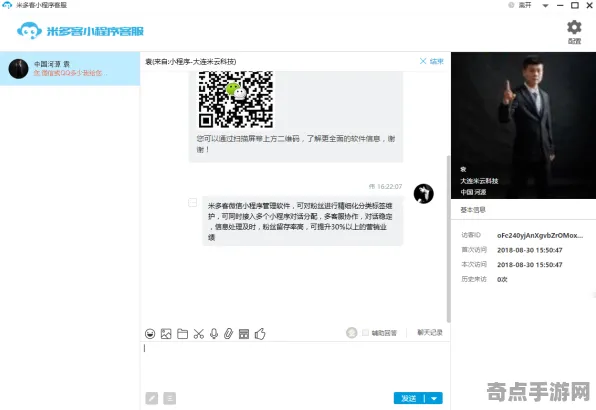The width and height of the screenshot is (596, 410).
Task: Insert a picture via image icon
Action: (x=166, y=334)
